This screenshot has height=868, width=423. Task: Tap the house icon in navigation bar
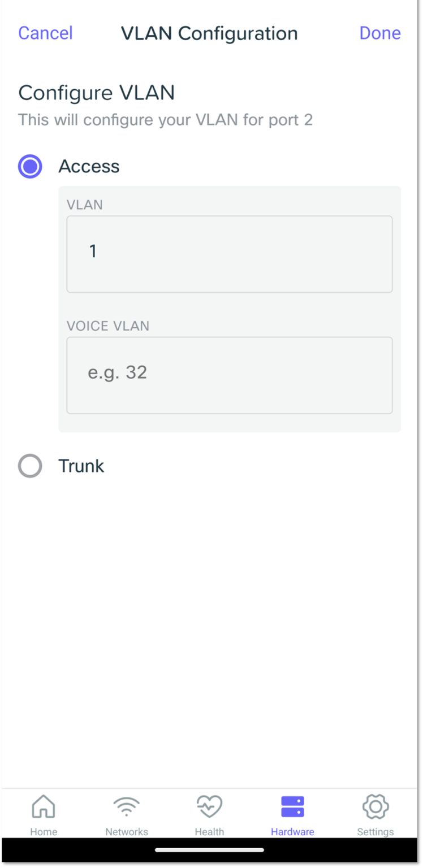pyautogui.click(x=44, y=806)
